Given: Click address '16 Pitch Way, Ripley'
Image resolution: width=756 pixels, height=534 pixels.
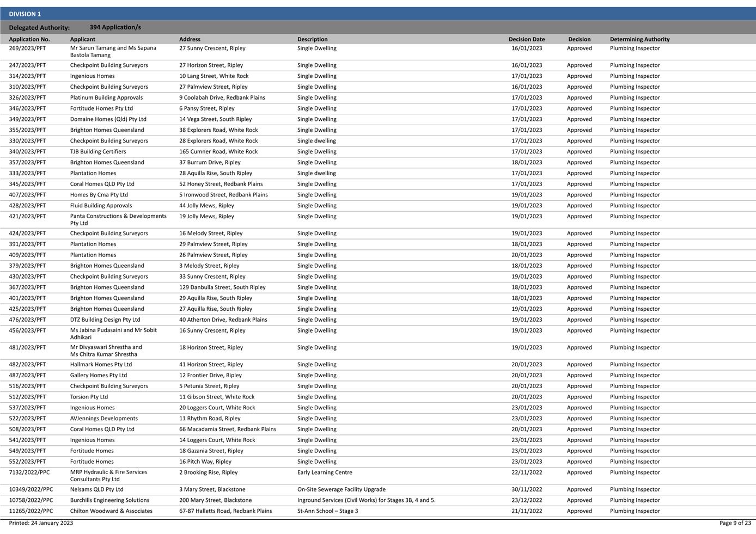Looking at the screenshot, I should (x=205, y=462).
